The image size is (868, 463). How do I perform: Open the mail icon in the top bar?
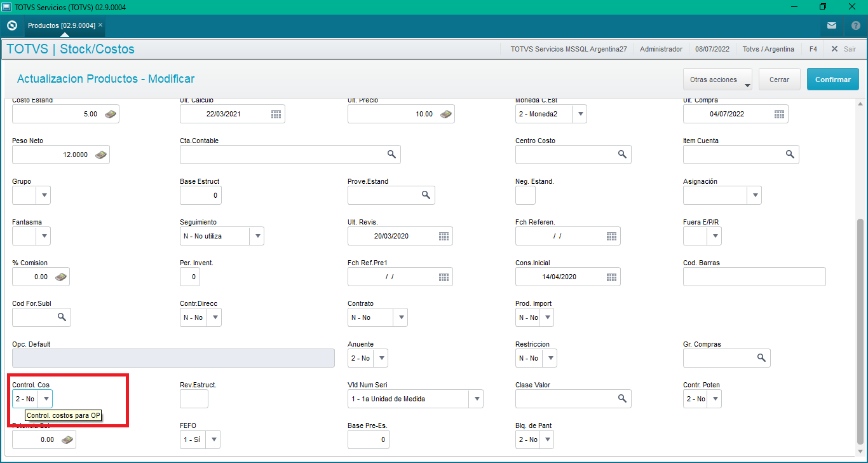pos(832,25)
